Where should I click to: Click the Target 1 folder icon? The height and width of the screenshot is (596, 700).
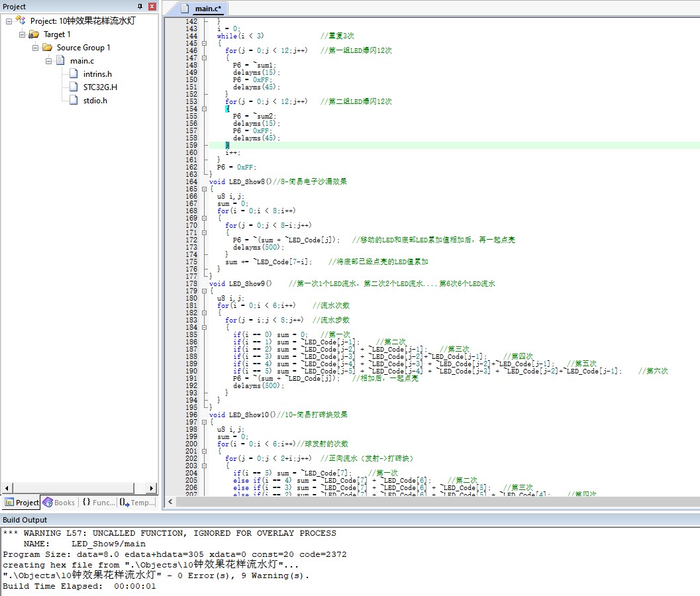[x=34, y=34]
